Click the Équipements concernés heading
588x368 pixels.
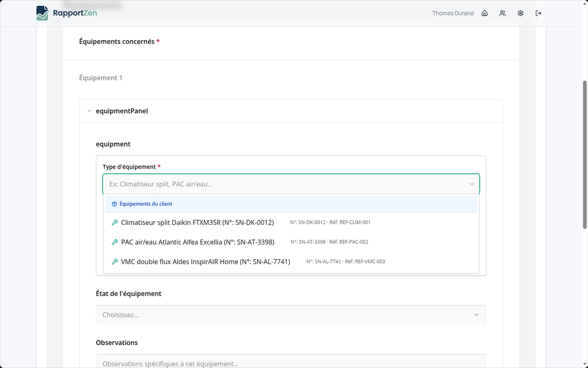pos(117,41)
